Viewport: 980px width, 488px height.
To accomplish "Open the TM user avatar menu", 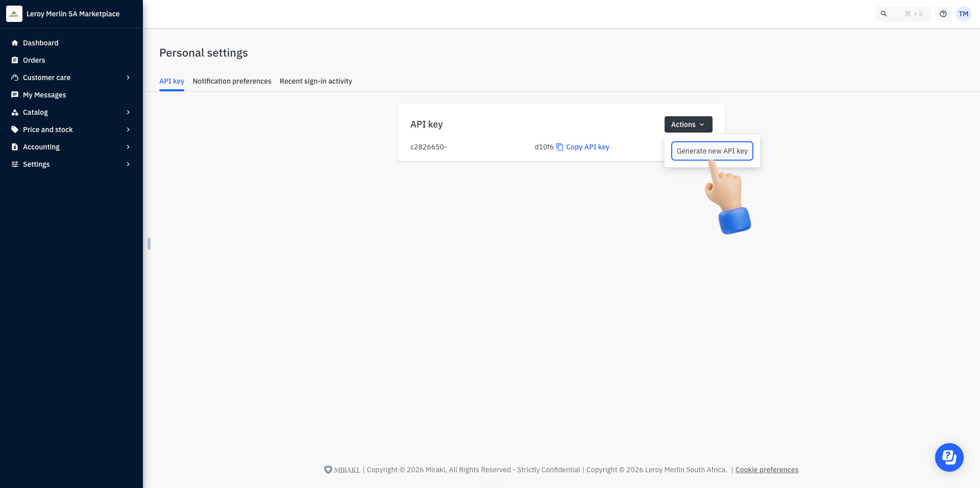I will pos(964,14).
